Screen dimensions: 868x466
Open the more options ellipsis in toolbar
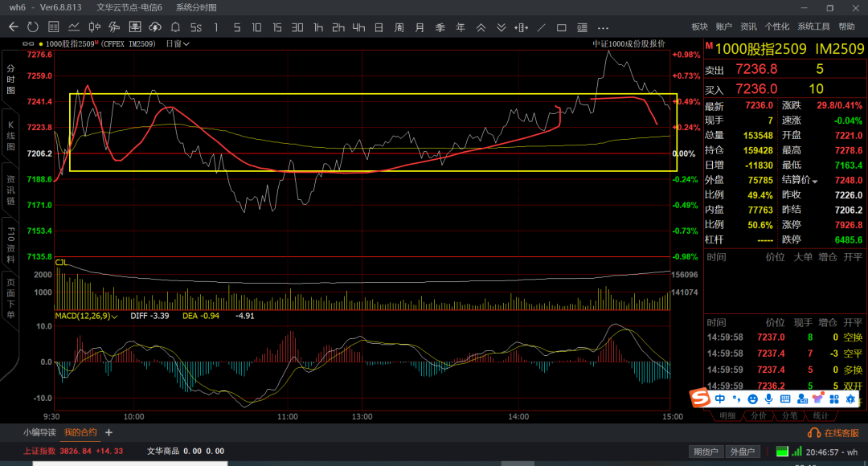603,27
